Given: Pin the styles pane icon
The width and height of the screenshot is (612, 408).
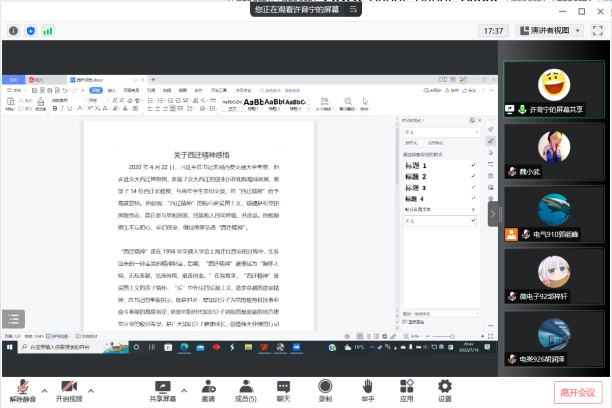Looking at the screenshot, I should [472, 120].
